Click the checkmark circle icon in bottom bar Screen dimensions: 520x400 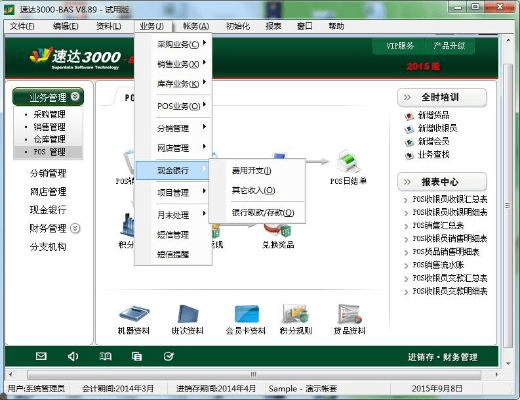point(169,356)
